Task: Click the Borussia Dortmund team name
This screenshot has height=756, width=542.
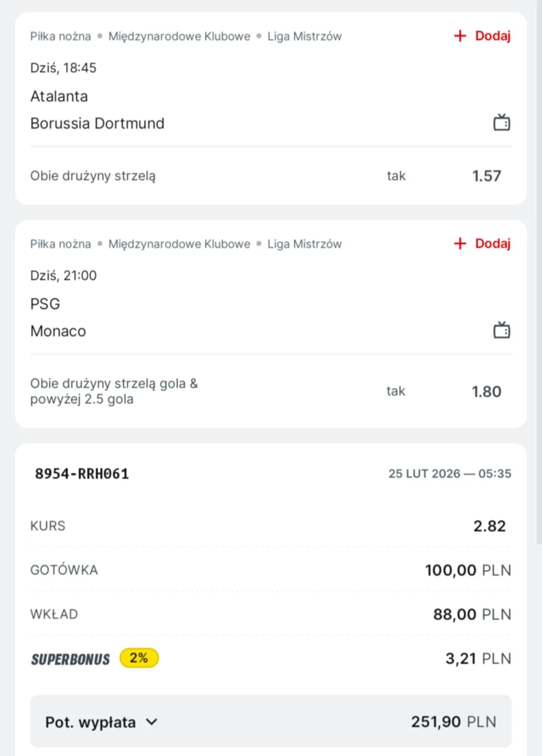Action: [97, 123]
